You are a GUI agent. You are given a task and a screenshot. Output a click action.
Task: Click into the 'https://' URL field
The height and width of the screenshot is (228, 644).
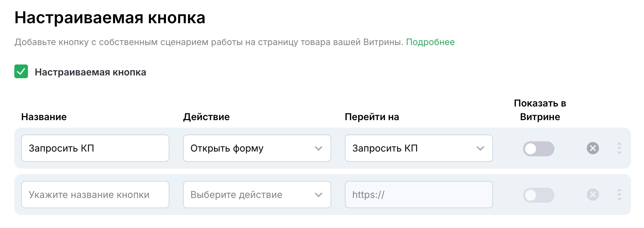coord(419,195)
